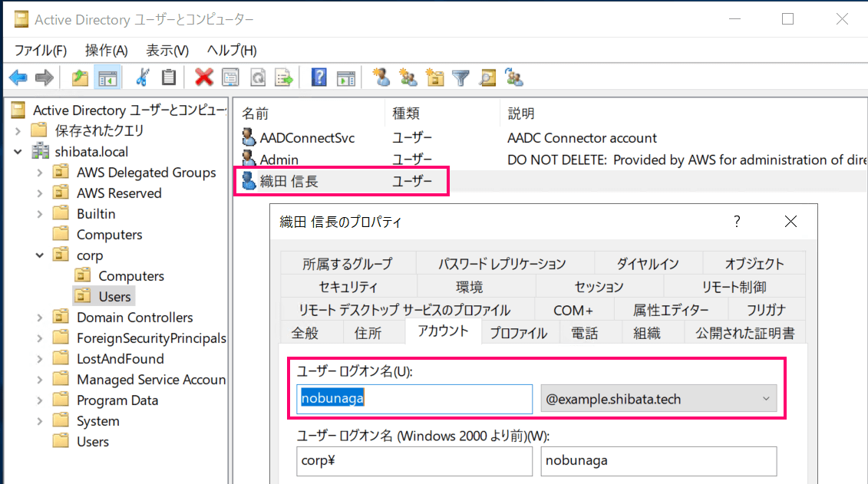Switch to プロファイル tab
The height and width of the screenshot is (484, 868).
tap(519, 333)
